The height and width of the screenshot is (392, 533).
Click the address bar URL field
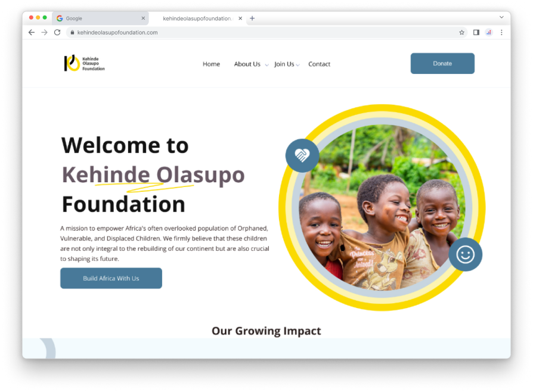262,32
